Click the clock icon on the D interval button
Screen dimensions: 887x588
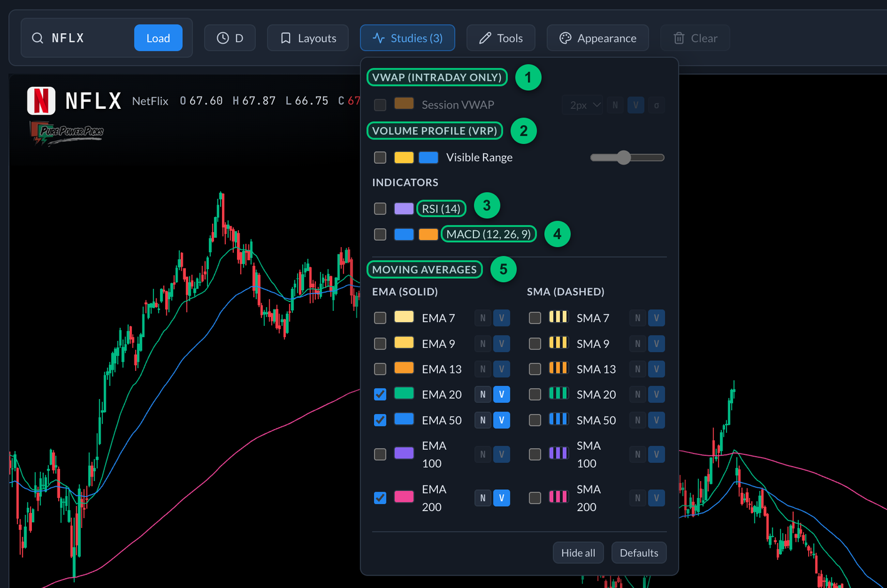coord(223,38)
